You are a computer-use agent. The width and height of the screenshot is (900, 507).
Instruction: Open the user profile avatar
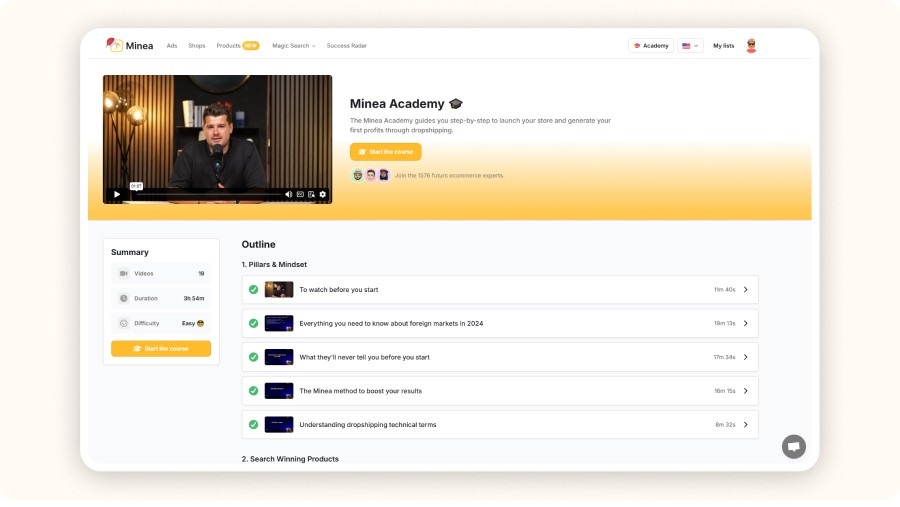[751, 45]
